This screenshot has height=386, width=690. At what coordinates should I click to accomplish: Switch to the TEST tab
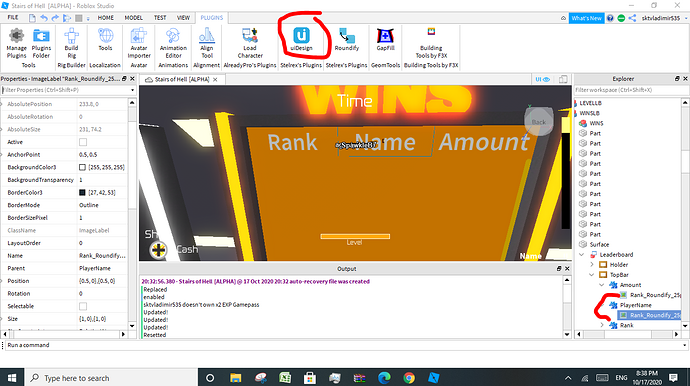point(160,18)
